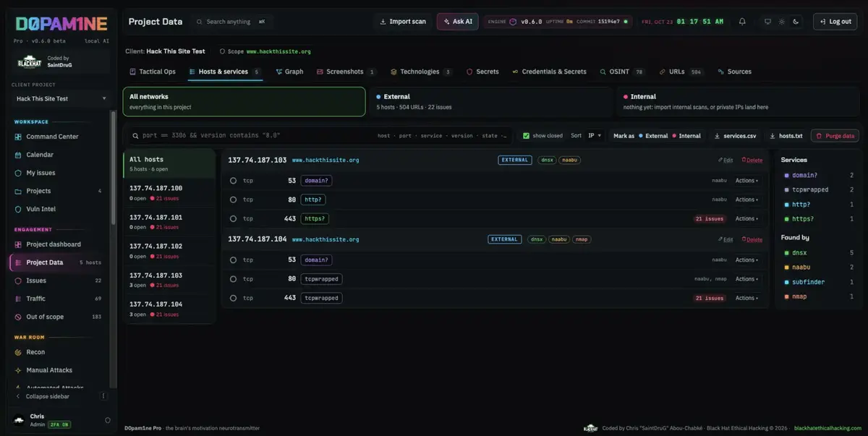Screen dimensions: 868x436
Task: Open Vuln Intel shield icon
Action: (x=19, y=209)
